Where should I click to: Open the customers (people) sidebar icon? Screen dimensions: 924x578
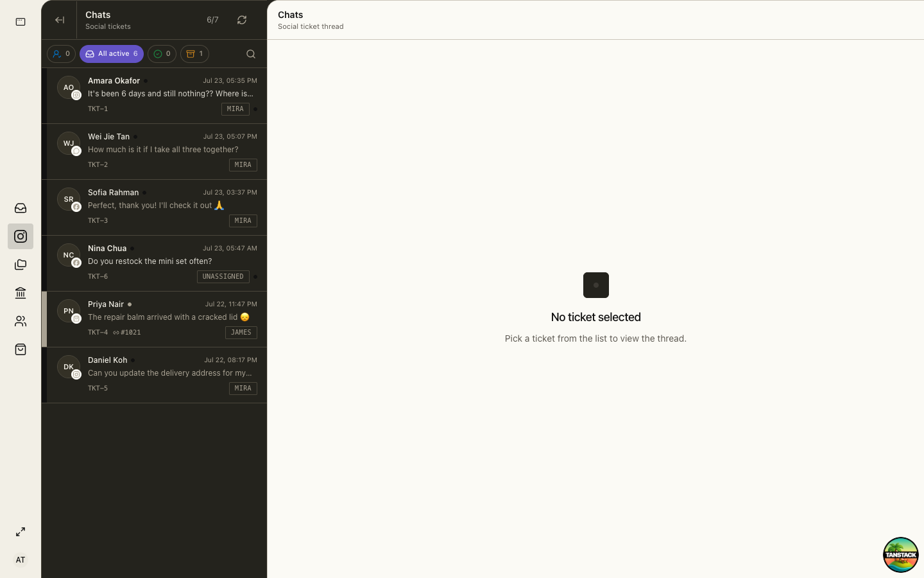coord(21,321)
